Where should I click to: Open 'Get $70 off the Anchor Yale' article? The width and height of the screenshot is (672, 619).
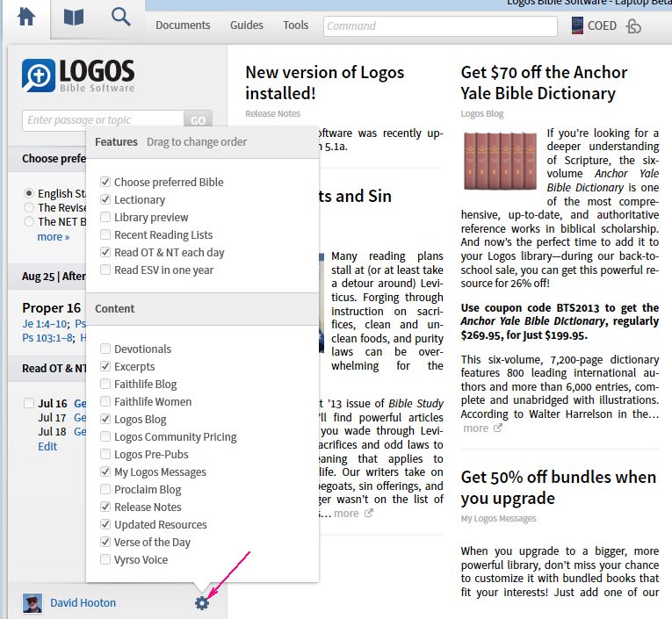tap(544, 83)
